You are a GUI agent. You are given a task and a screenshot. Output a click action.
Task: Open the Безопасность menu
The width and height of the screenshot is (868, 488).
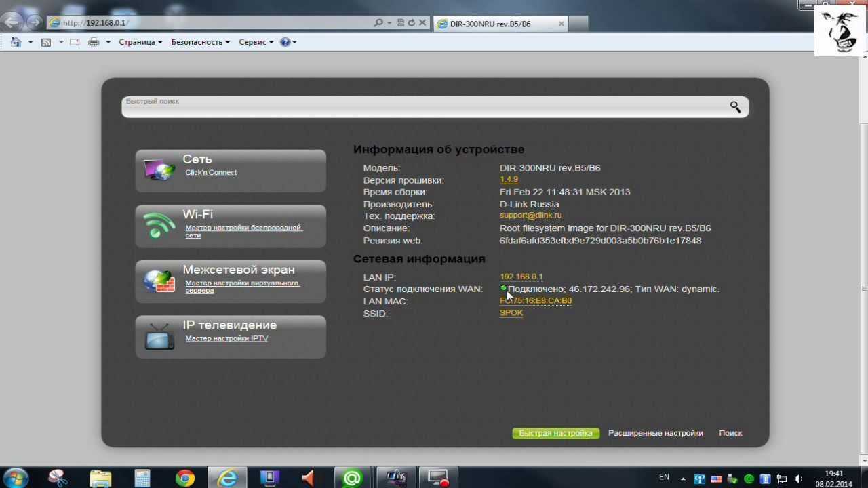click(x=200, y=42)
